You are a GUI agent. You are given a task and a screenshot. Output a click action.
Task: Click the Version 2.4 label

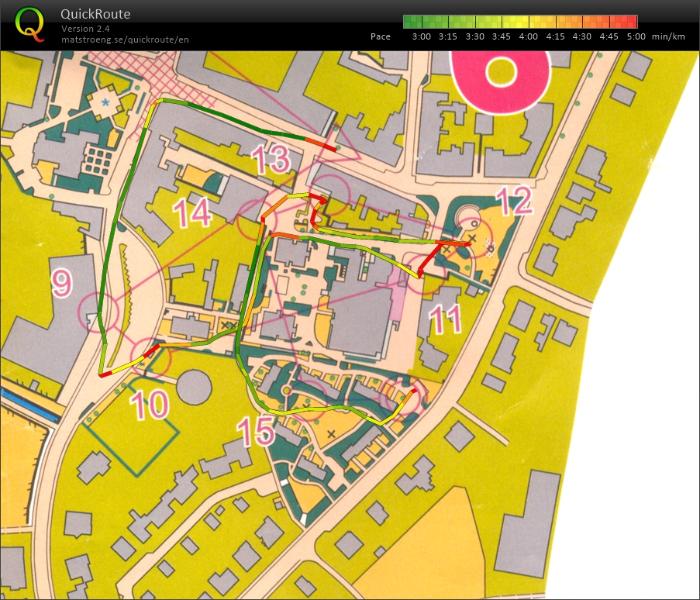tap(85, 29)
